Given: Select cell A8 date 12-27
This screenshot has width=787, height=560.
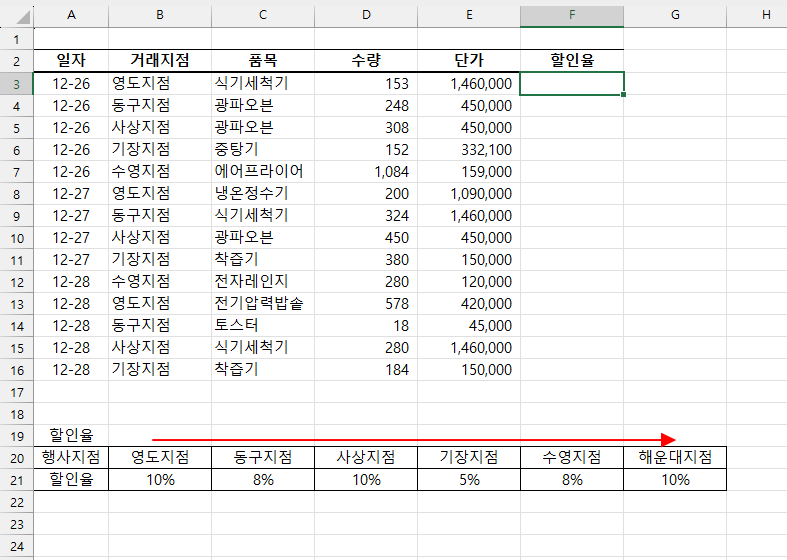Looking at the screenshot, I should click(71, 194).
